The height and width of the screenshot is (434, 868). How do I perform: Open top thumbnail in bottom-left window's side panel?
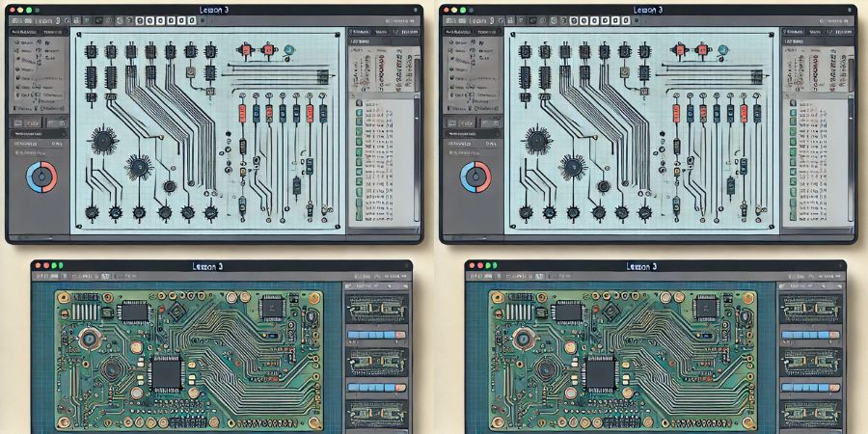[x=376, y=309]
